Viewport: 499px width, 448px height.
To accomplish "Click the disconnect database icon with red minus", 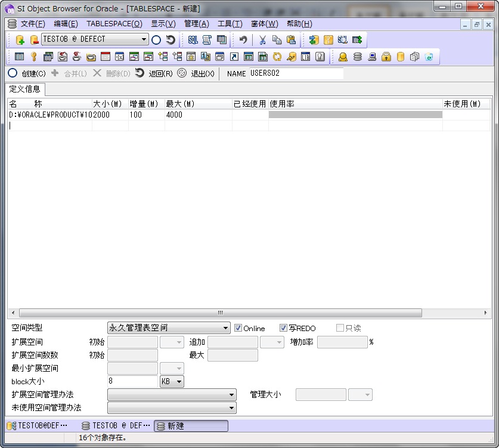I will click(x=34, y=40).
